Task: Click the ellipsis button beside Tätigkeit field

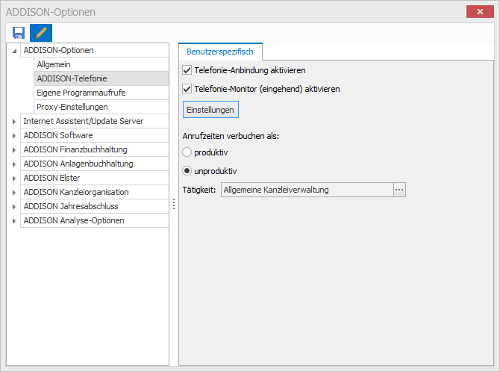Action: (399, 190)
